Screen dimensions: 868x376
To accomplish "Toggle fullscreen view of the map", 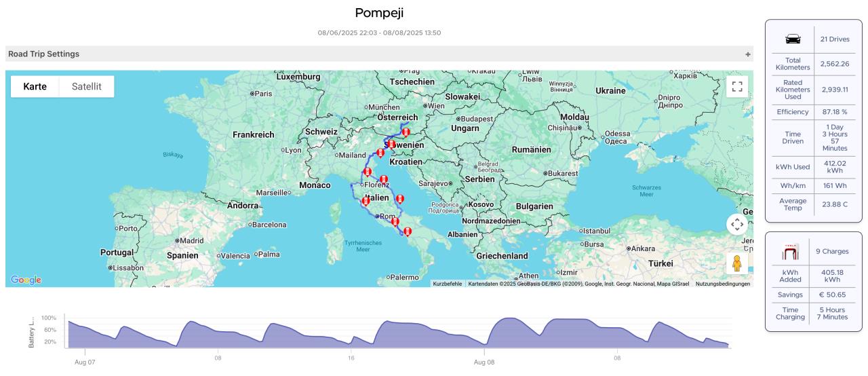I will pyautogui.click(x=737, y=86).
